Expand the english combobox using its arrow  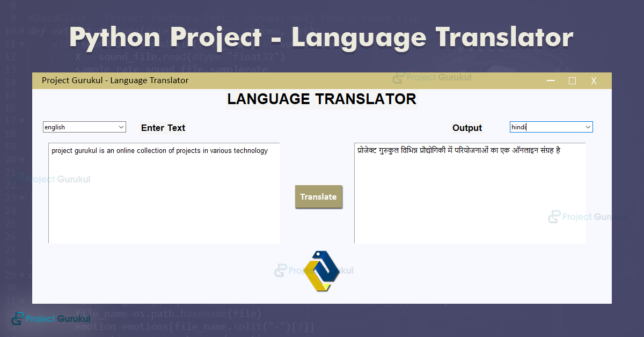[x=121, y=127]
